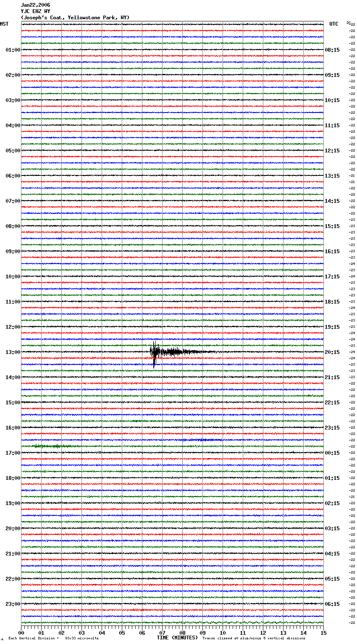Viewport: 357px width, 644px height.
Task: Click the 16:00 MST row label
Action: point(13,428)
